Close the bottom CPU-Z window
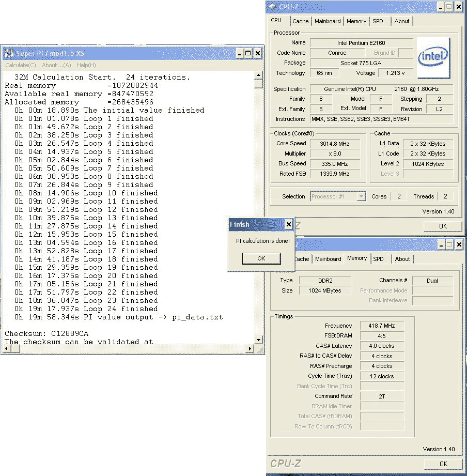The height and width of the screenshot is (476, 467). coord(459,244)
